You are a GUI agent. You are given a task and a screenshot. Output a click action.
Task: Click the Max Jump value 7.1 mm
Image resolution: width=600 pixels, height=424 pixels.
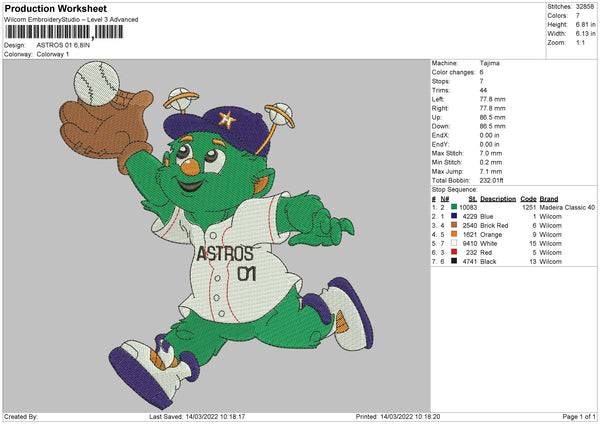click(x=491, y=171)
